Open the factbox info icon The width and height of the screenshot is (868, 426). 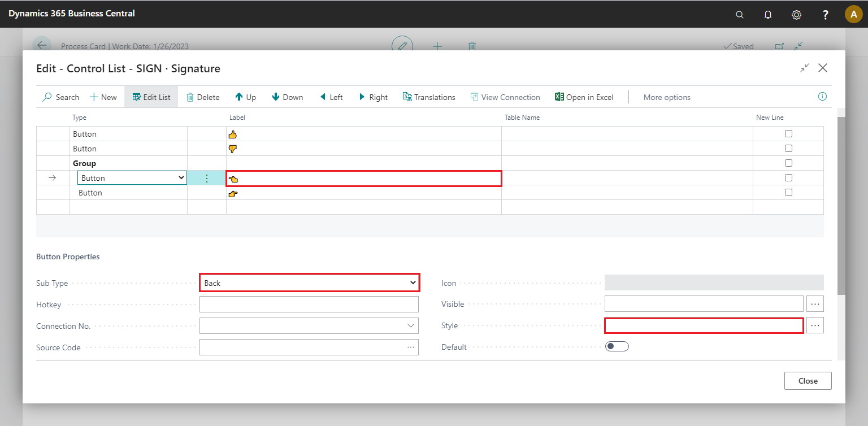(822, 97)
